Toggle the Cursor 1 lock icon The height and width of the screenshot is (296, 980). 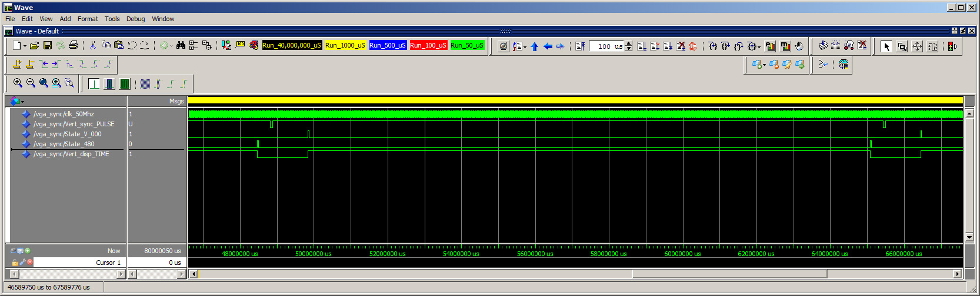point(15,263)
